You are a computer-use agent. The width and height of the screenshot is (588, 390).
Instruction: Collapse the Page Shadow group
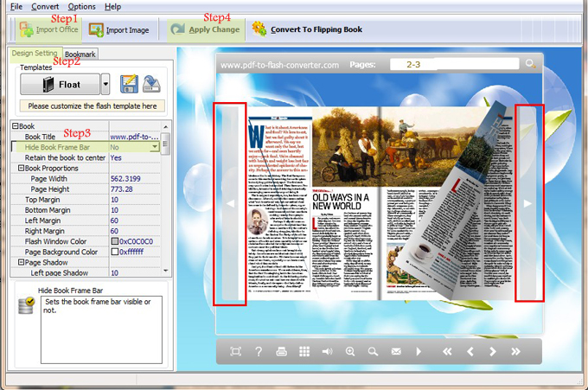(x=22, y=262)
